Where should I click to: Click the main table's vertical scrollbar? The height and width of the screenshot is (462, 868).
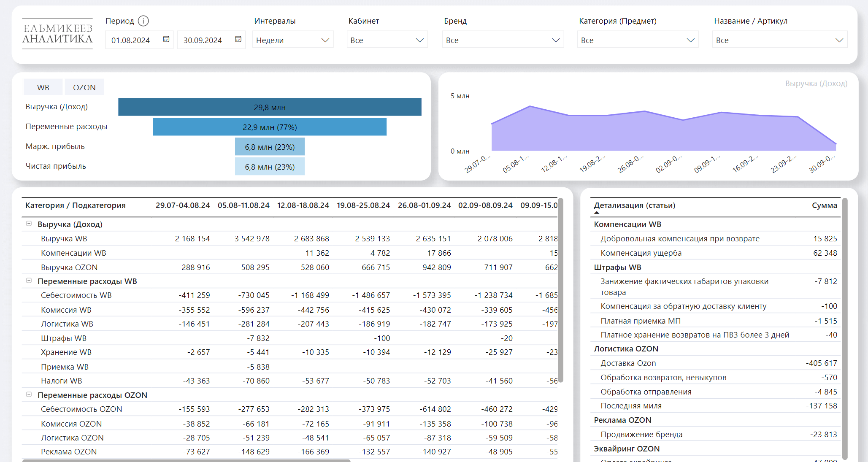tap(561, 291)
